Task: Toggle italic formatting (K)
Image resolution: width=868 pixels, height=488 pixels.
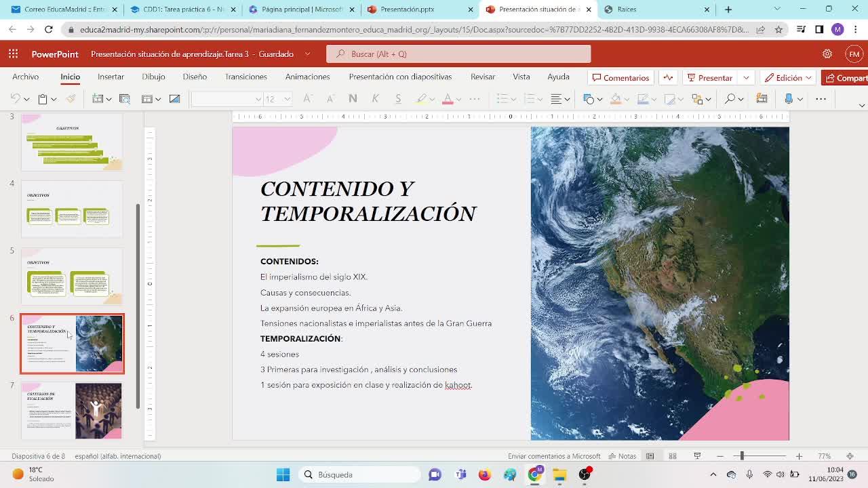Action: click(375, 99)
